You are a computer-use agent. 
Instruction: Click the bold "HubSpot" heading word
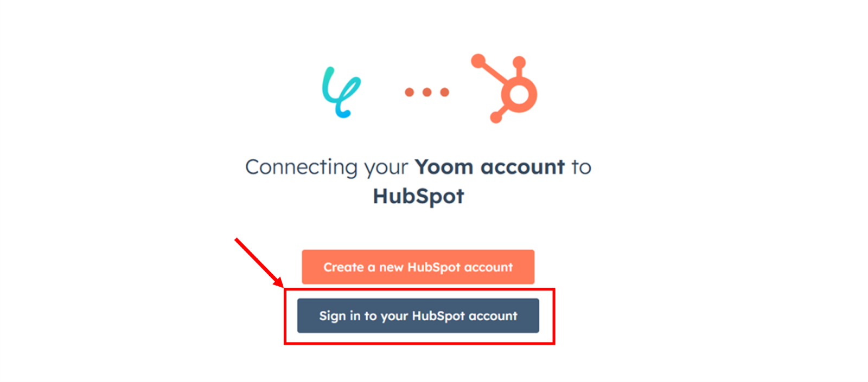click(418, 196)
